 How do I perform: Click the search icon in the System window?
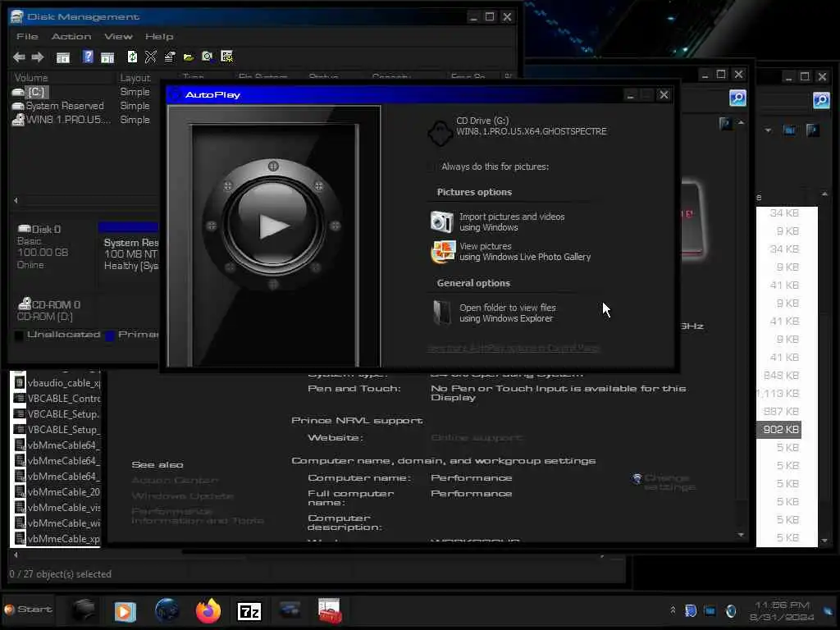737,98
